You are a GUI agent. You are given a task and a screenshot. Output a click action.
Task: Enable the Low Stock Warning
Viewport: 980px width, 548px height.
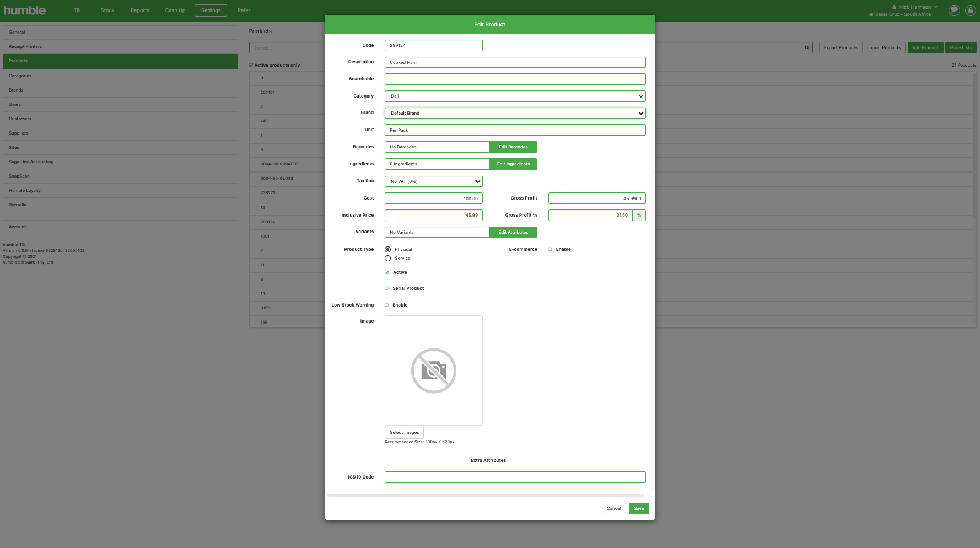[x=387, y=305]
